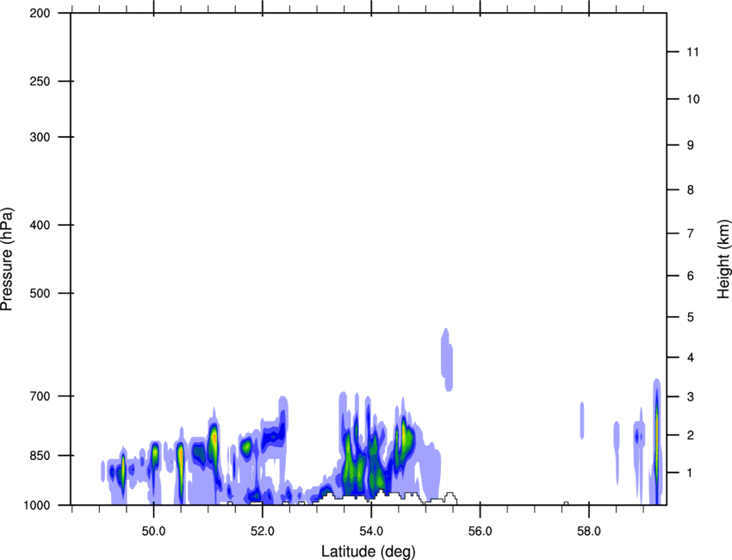Pick the 9 km height label
Screen dimensions: 732x560
(691, 146)
